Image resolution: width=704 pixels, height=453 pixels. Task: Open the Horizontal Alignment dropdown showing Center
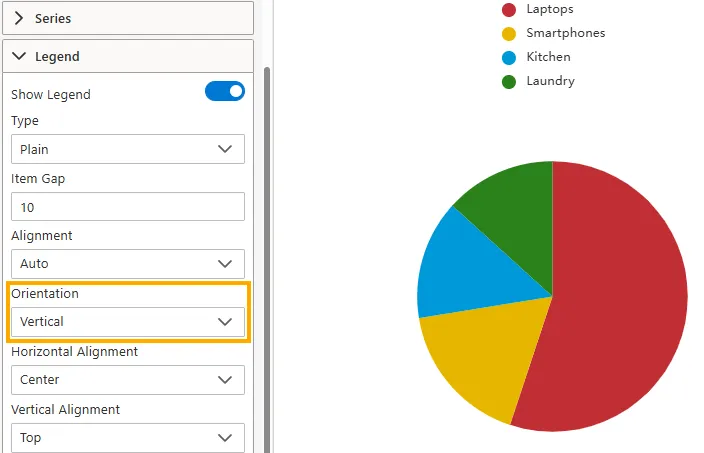(127, 380)
